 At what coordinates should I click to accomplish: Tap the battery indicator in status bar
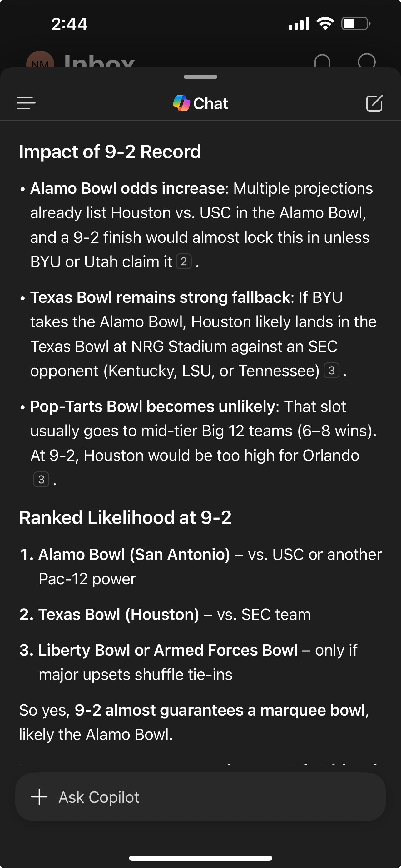pyautogui.click(x=355, y=23)
